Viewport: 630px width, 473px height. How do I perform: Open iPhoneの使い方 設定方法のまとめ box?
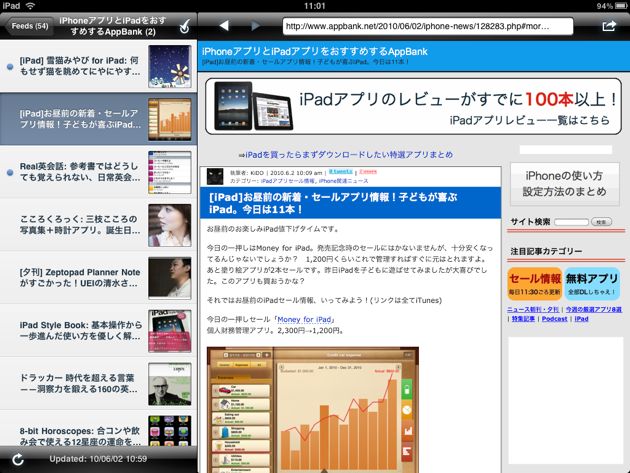565,184
